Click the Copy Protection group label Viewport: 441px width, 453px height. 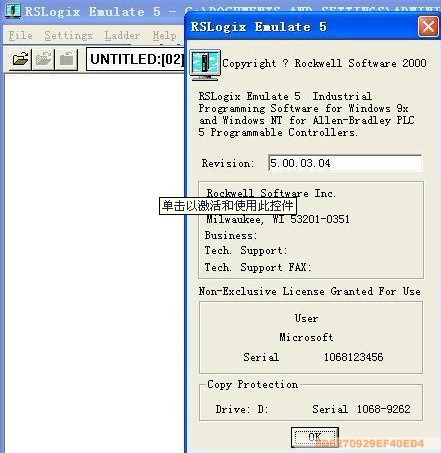[x=252, y=384]
